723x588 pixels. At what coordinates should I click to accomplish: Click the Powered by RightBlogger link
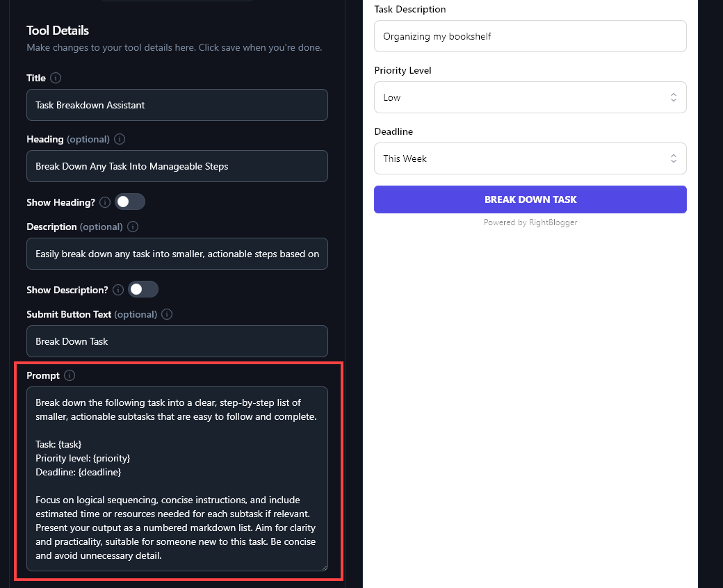tap(530, 222)
